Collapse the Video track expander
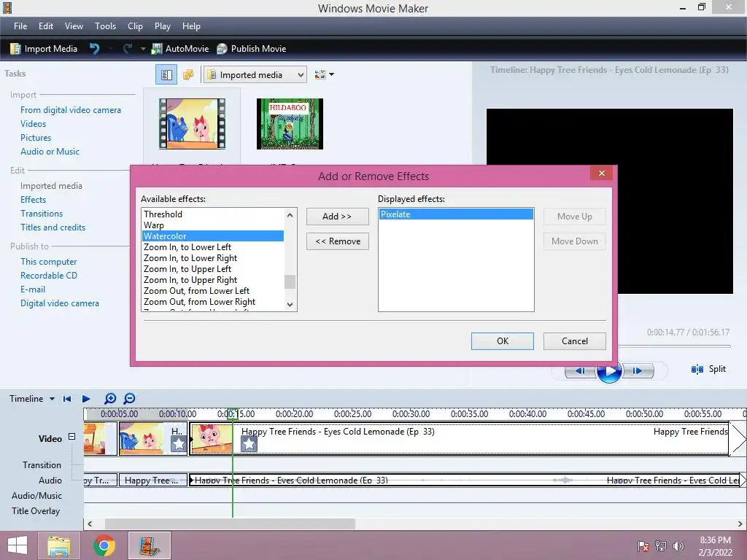Screen dimensions: 747x560 (72, 436)
